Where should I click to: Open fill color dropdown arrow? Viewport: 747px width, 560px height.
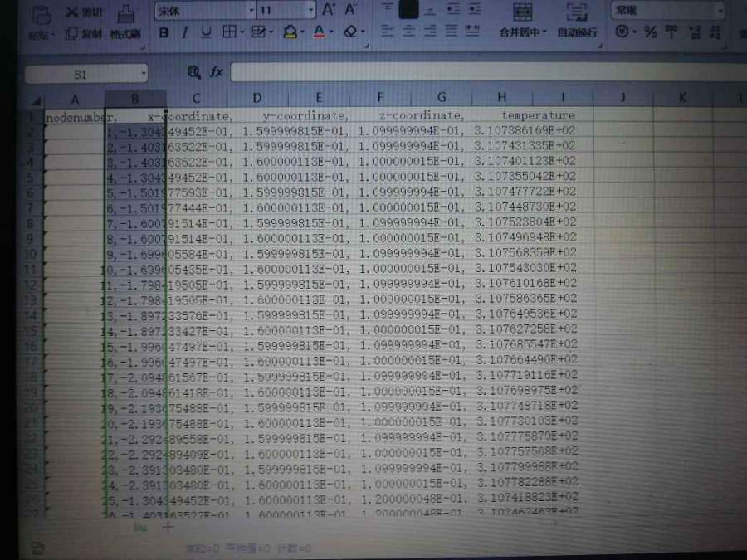302,33
